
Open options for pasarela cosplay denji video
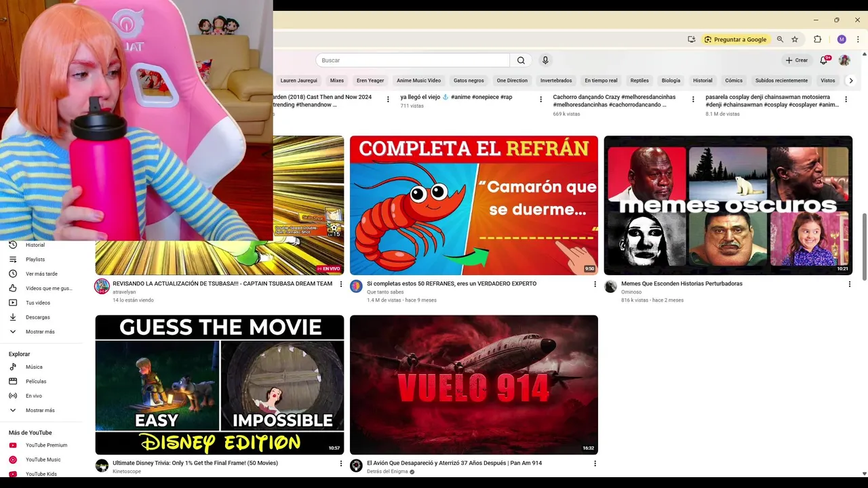(x=846, y=99)
